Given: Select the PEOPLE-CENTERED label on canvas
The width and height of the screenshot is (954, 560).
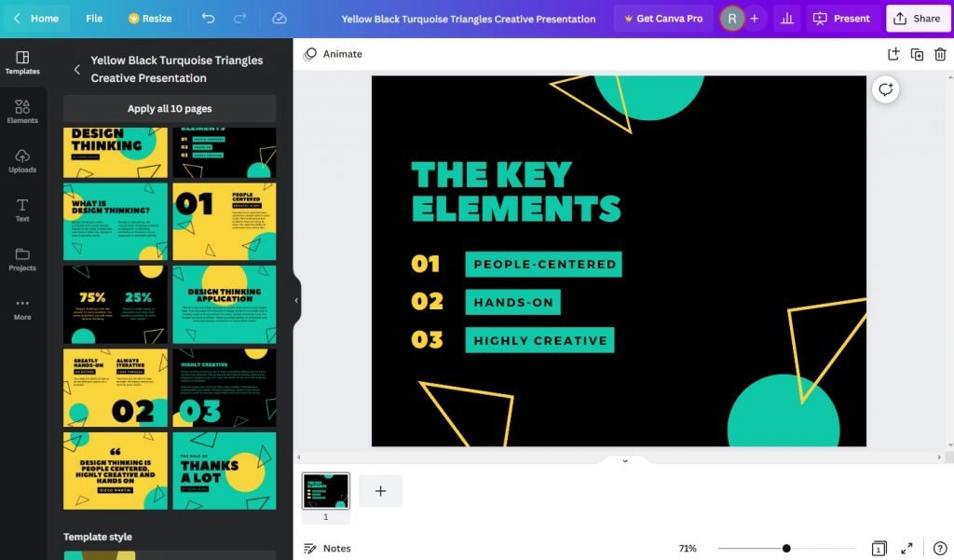Looking at the screenshot, I should pyautogui.click(x=544, y=265).
